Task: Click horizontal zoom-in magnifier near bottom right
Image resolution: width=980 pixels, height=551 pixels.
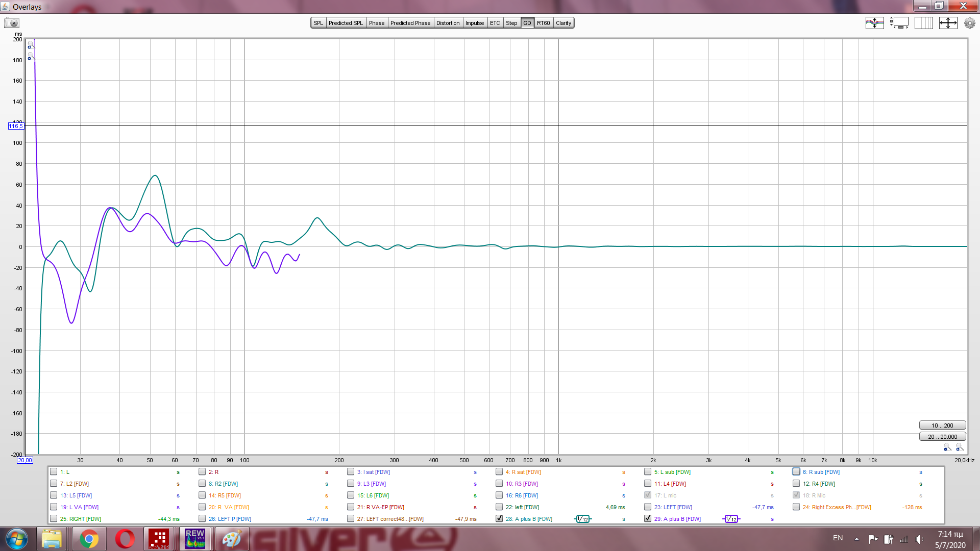Action: click(x=960, y=447)
